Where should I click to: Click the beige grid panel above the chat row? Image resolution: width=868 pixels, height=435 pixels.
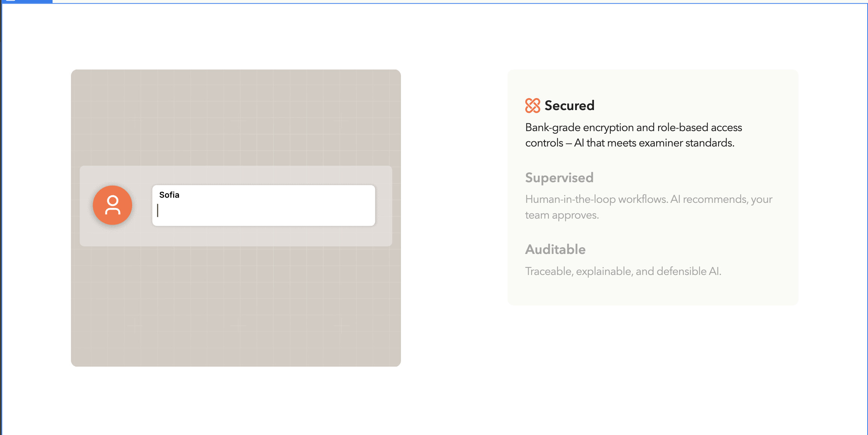(236, 117)
